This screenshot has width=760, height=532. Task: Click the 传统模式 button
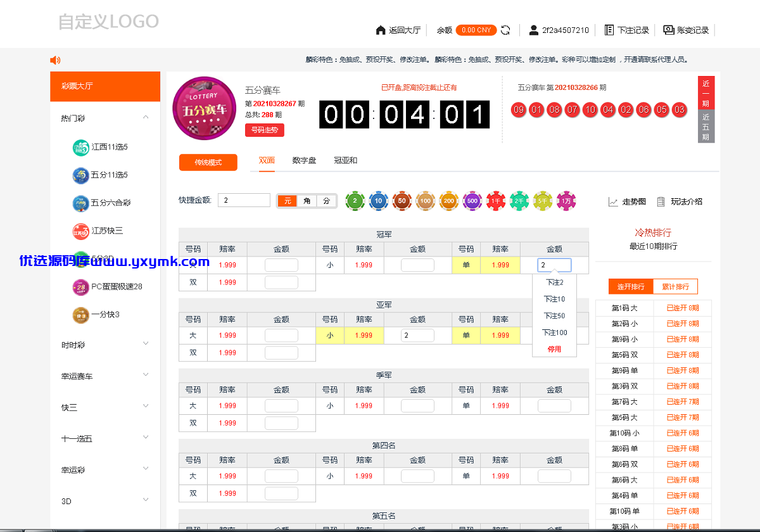[208, 163]
